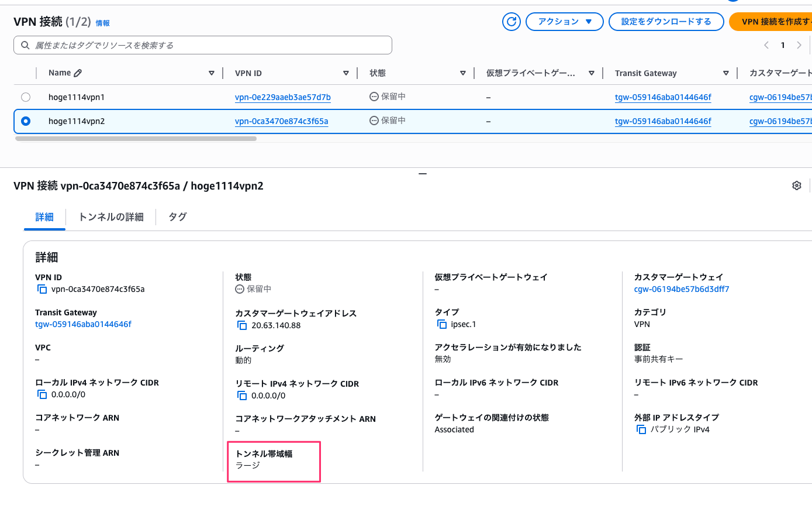Switch to the トンネルの詳細 tab
The width and height of the screenshot is (812, 509).
pos(111,216)
